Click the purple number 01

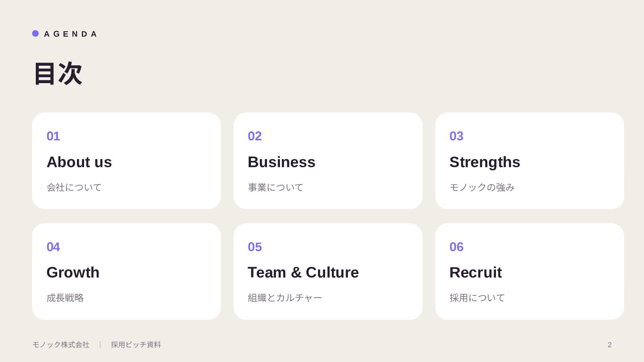click(53, 136)
